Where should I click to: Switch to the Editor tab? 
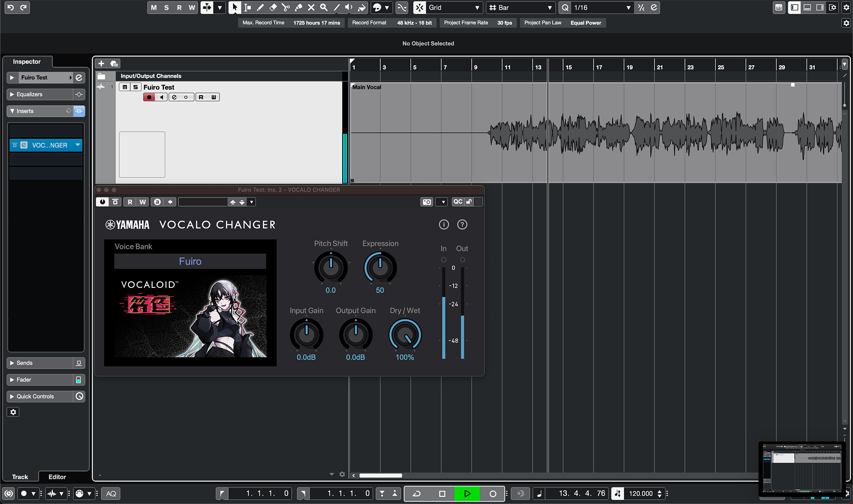click(x=56, y=477)
